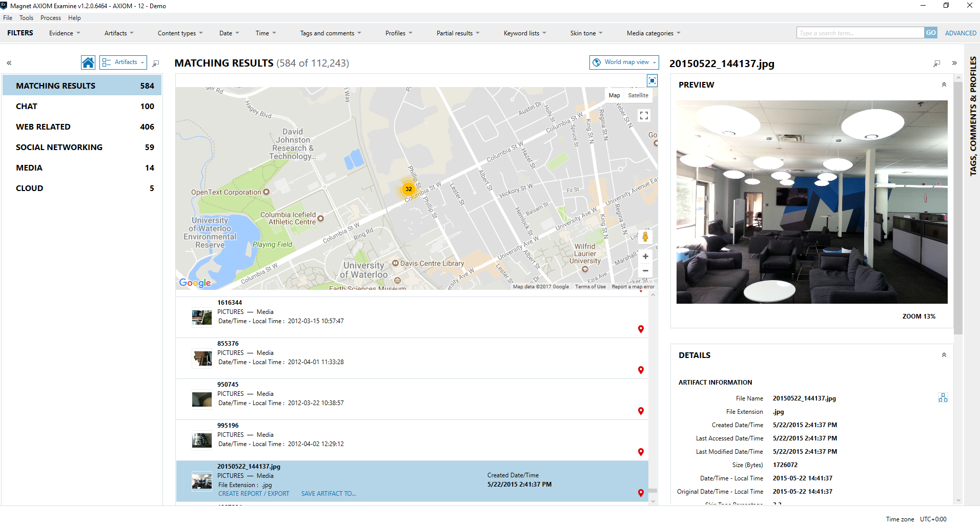980x527 pixels.
Task: Select the MEDIA category
Action: (82, 168)
